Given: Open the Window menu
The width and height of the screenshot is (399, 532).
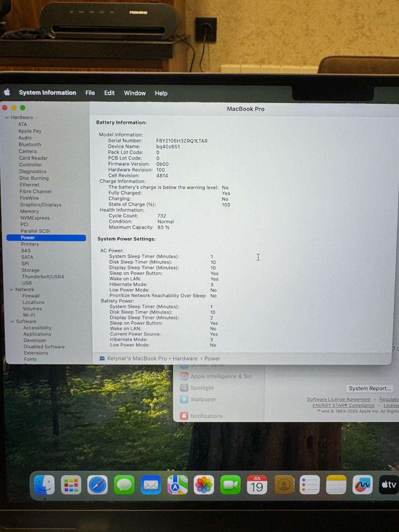Looking at the screenshot, I should (x=135, y=93).
